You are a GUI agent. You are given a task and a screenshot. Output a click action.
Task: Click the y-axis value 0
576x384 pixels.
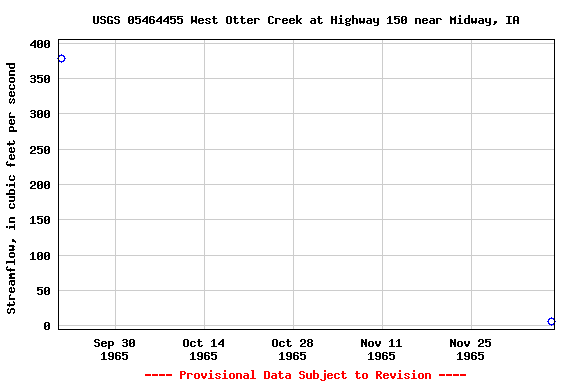(x=47, y=326)
